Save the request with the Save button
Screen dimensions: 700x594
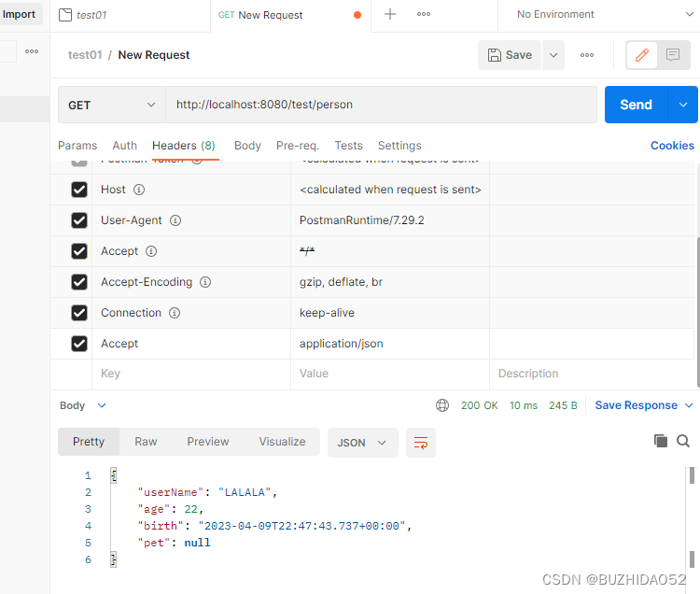(510, 55)
